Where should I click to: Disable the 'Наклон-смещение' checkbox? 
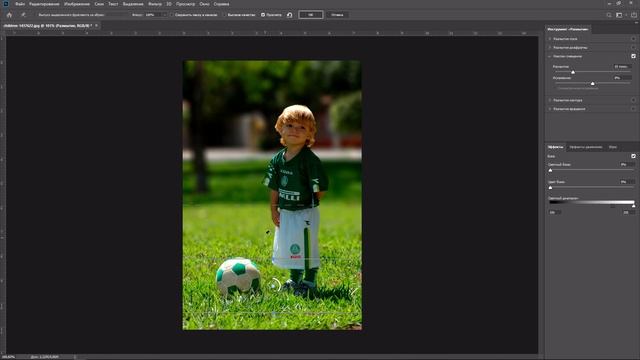coord(633,56)
